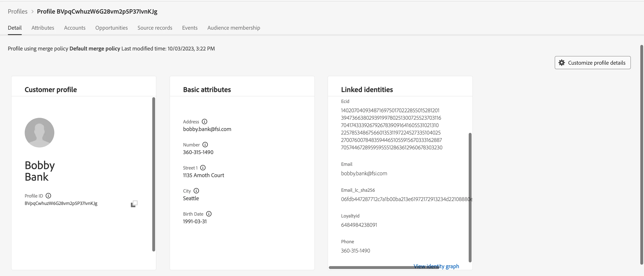
Task: Select the first Ecid value starting 140207
Action: [x=390, y=110]
